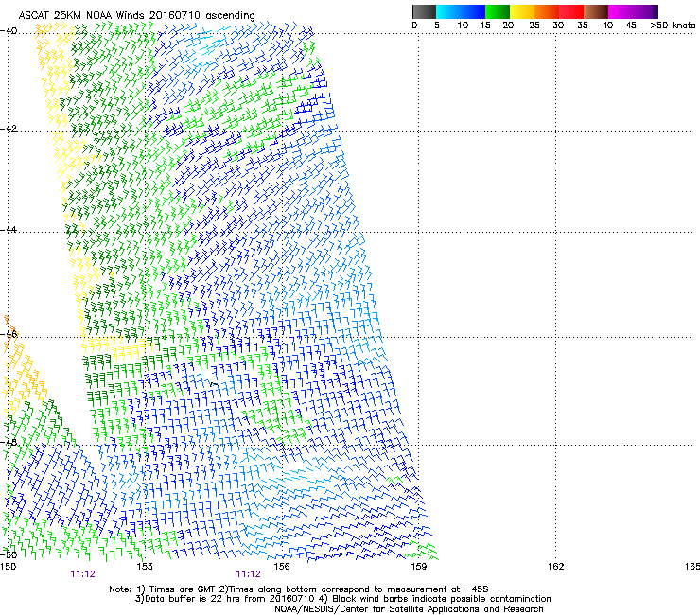
Task: Click the '156' longitude axis label
Action: 282,567
